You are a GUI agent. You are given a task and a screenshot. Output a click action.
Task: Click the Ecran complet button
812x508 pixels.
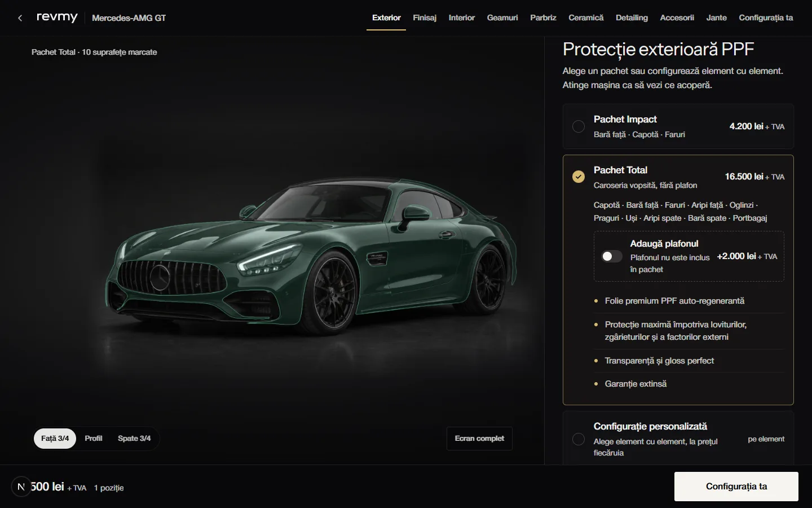click(479, 439)
